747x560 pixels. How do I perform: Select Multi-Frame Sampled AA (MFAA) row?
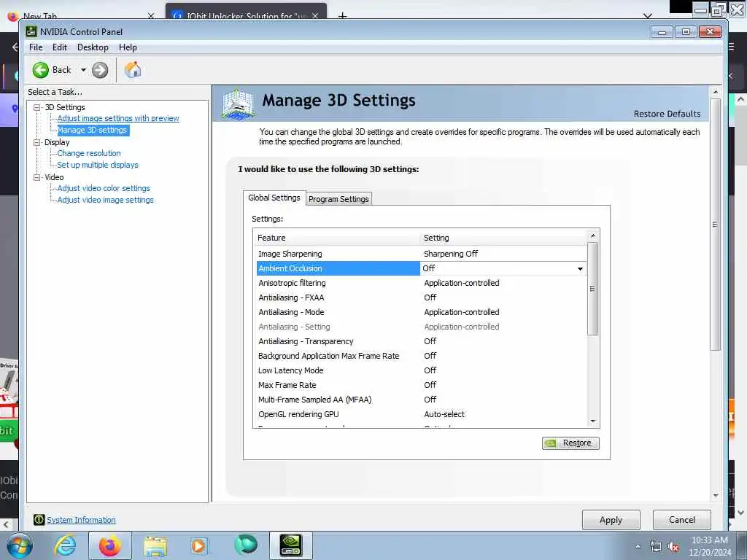tap(421, 400)
